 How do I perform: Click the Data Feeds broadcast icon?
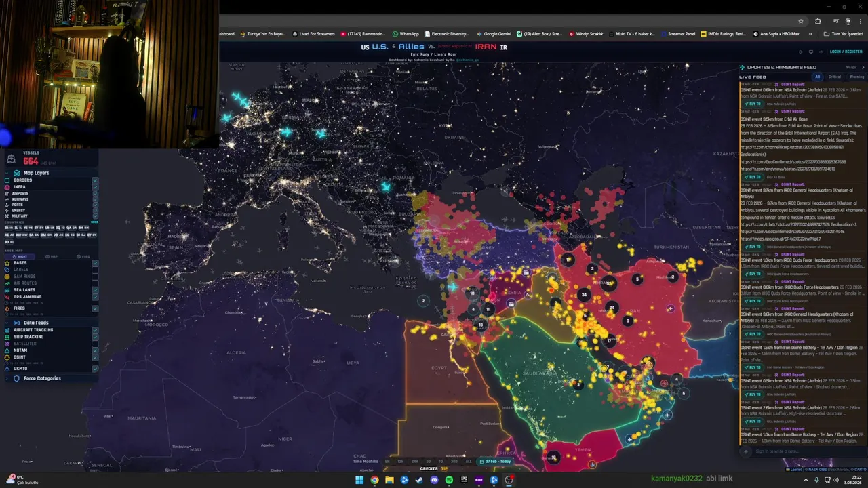pos(17,323)
